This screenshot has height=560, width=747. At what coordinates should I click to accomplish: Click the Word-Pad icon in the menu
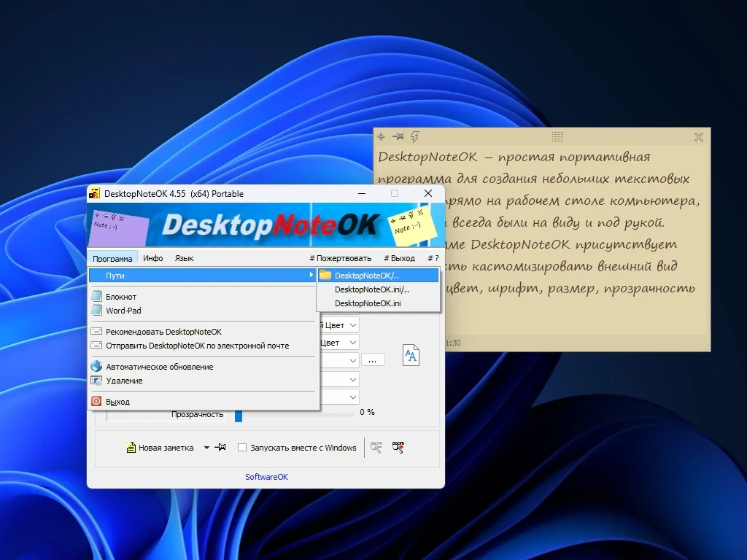click(x=97, y=310)
